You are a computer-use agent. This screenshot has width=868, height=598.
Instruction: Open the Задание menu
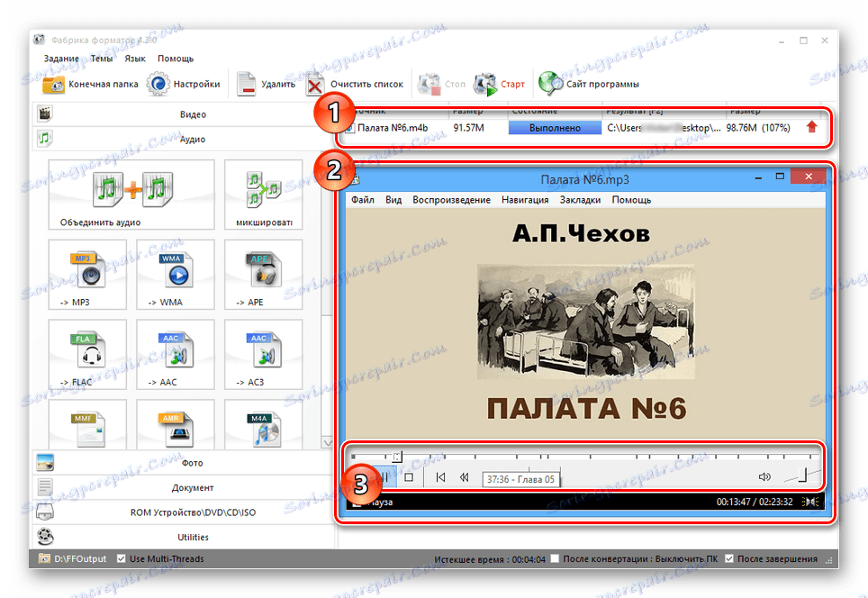(x=61, y=59)
